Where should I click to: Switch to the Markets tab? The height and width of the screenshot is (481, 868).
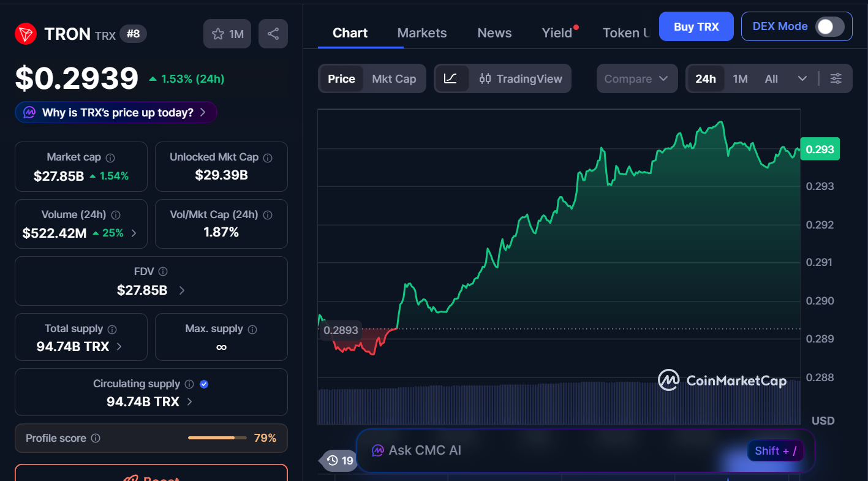point(422,33)
